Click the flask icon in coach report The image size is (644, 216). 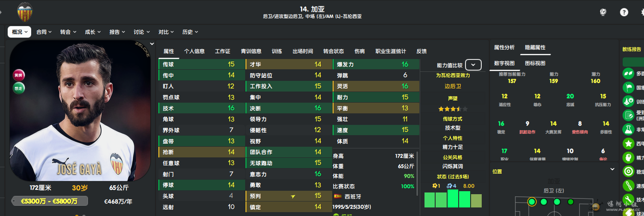[x=628, y=129]
